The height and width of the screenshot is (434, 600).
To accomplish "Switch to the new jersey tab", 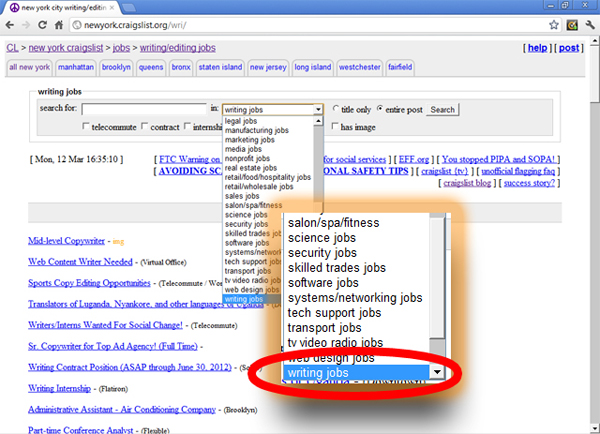I will (x=268, y=67).
